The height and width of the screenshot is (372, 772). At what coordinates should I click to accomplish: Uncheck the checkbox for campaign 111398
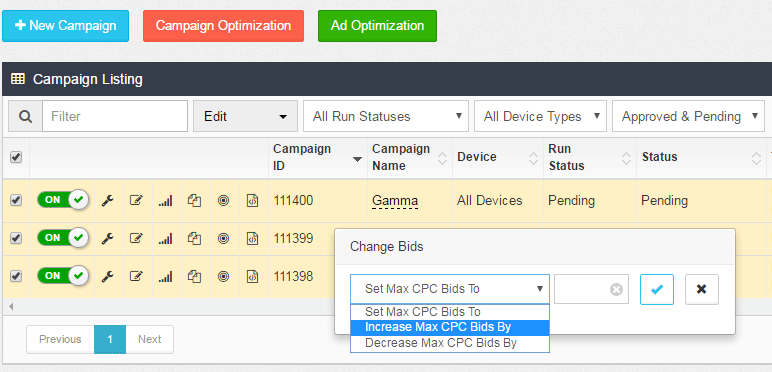tap(16, 276)
